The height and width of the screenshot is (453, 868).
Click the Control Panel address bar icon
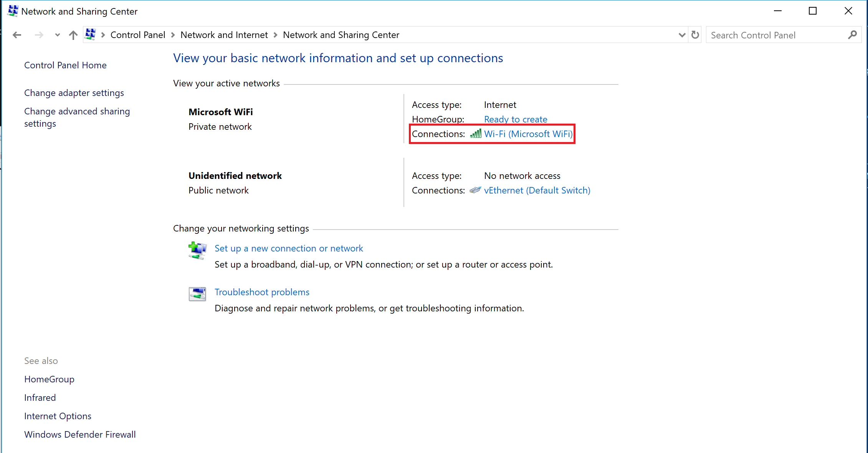coord(90,35)
